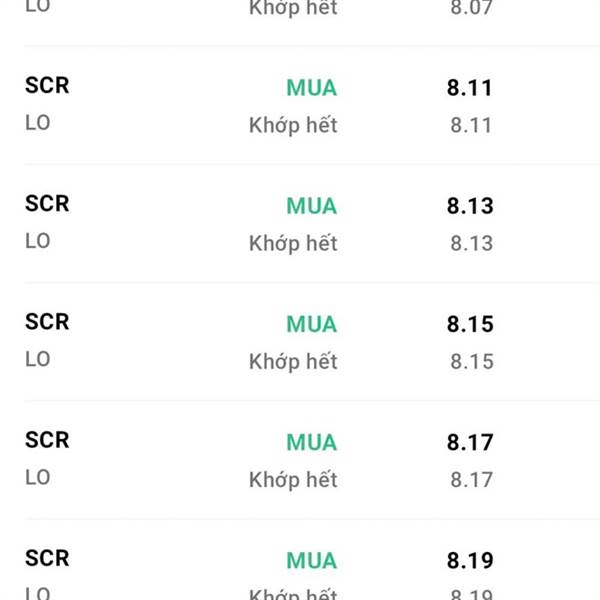Select the bold 8.11 order price

(470, 88)
